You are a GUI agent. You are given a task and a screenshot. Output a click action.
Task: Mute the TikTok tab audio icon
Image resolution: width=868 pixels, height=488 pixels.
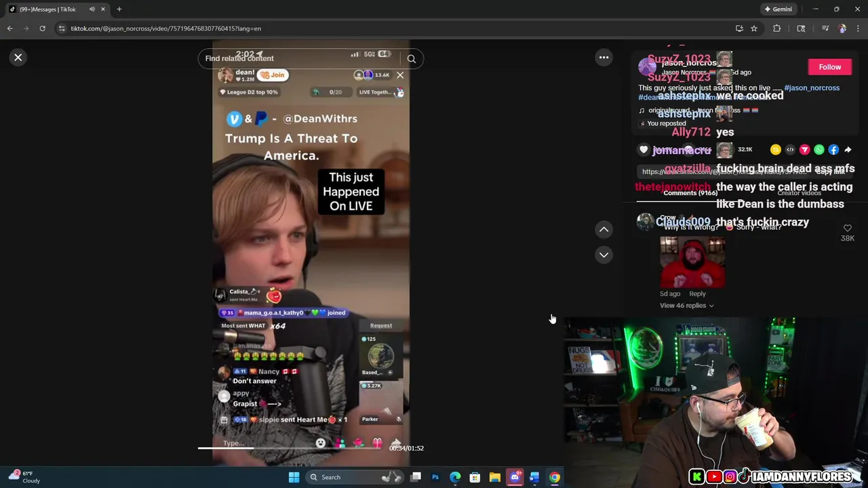pos(92,9)
